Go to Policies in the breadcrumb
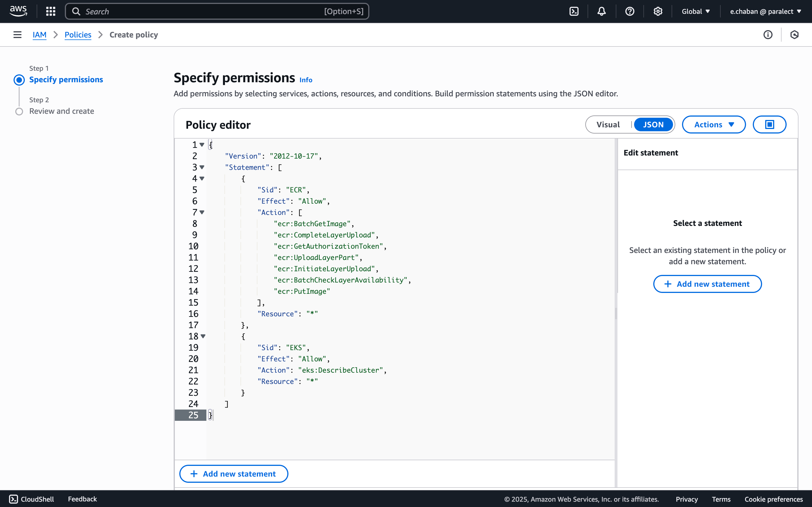The image size is (812, 507). point(78,35)
